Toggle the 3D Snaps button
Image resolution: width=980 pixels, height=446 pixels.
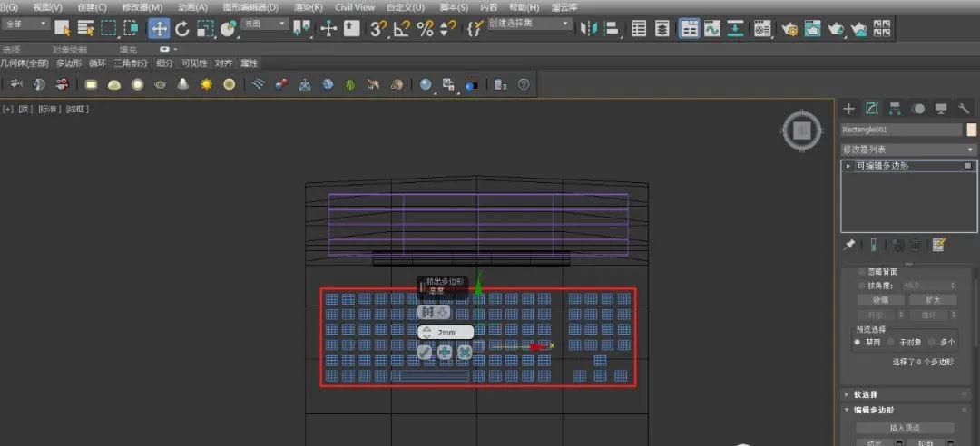tap(378, 28)
